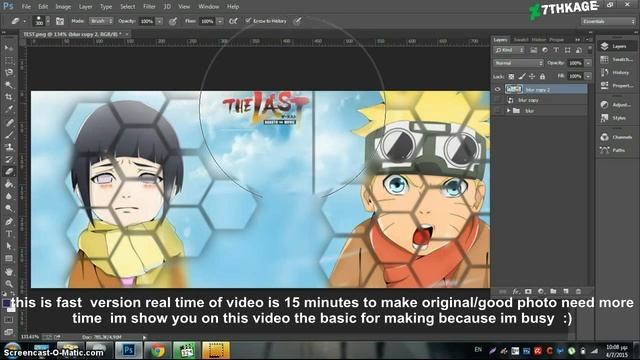Select the Dodge tool

point(9,209)
